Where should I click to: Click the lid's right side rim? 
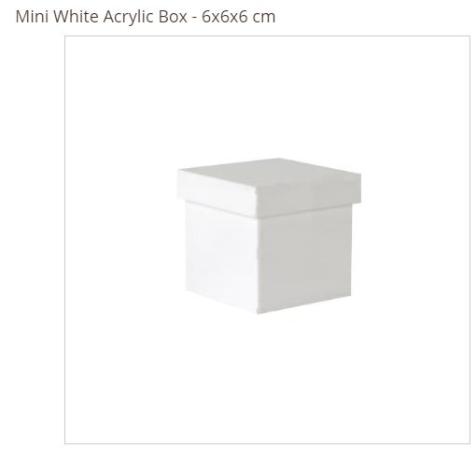click(x=309, y=194)
